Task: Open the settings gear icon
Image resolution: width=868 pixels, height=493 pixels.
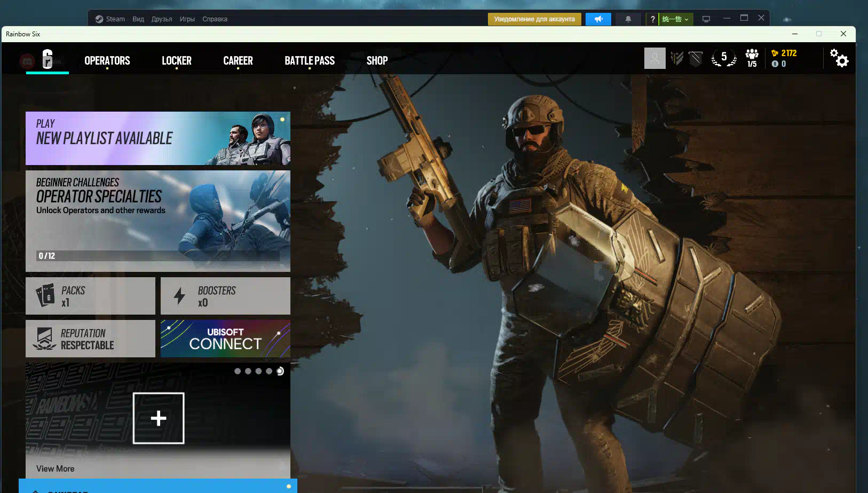Action: pos(839,58)
